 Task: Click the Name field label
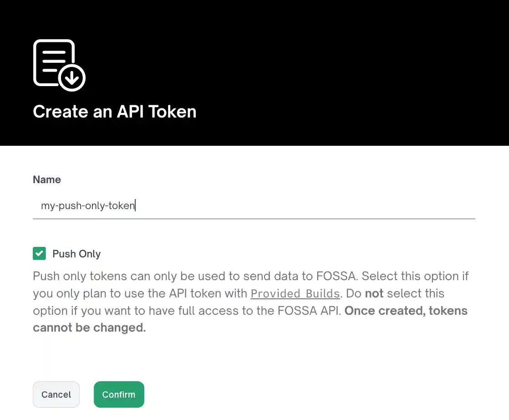47,179
